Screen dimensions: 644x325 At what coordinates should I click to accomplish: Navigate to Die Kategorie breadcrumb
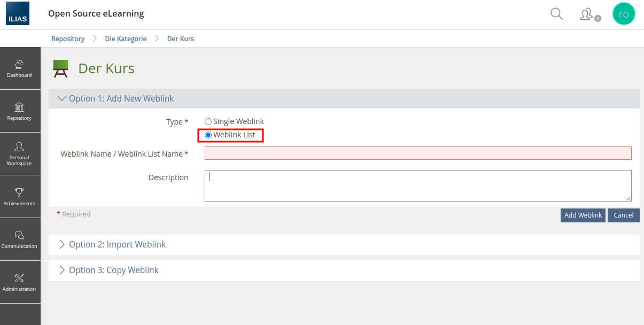pos(126,39)
